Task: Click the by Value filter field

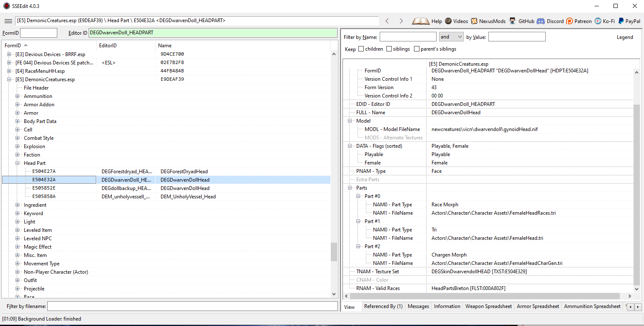Action: click(x=517, y=37)
